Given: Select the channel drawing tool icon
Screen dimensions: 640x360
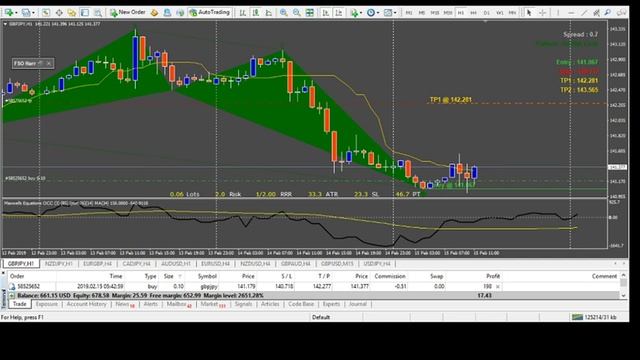Looking at the screenshot, I should click(x=596, y=13).
